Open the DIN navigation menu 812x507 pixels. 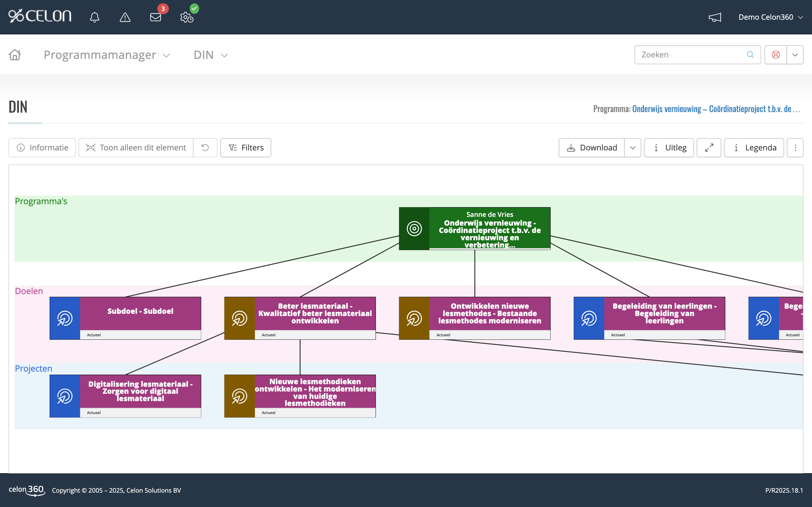pos(210,55)
